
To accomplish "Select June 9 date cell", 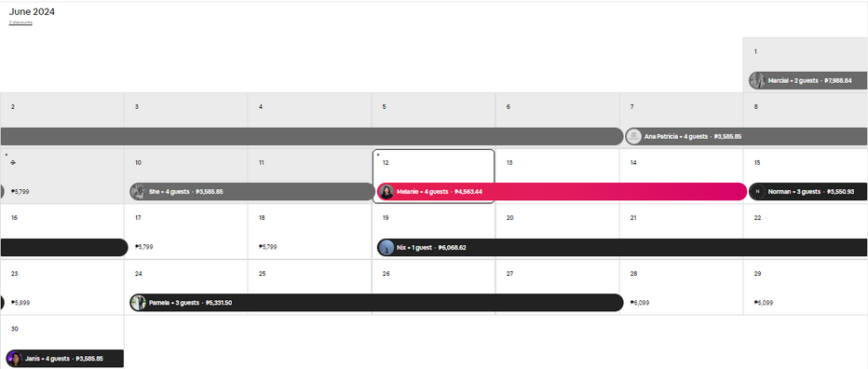I will click(62, 176).
